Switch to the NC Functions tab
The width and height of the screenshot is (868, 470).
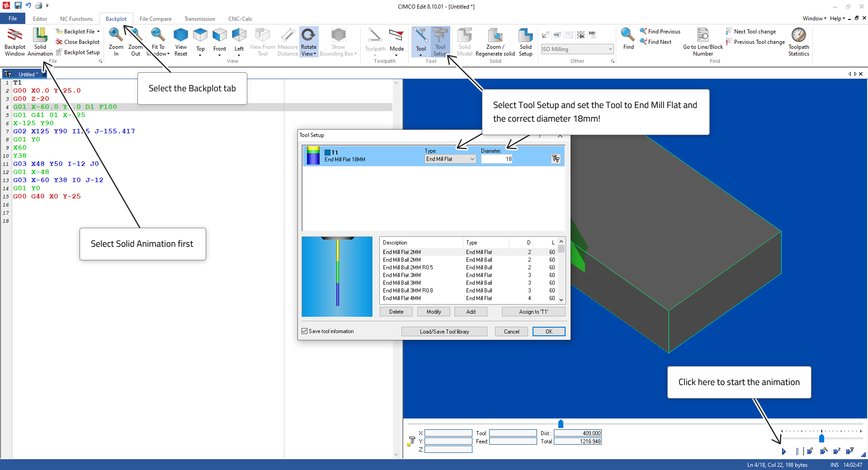(76, 19)
